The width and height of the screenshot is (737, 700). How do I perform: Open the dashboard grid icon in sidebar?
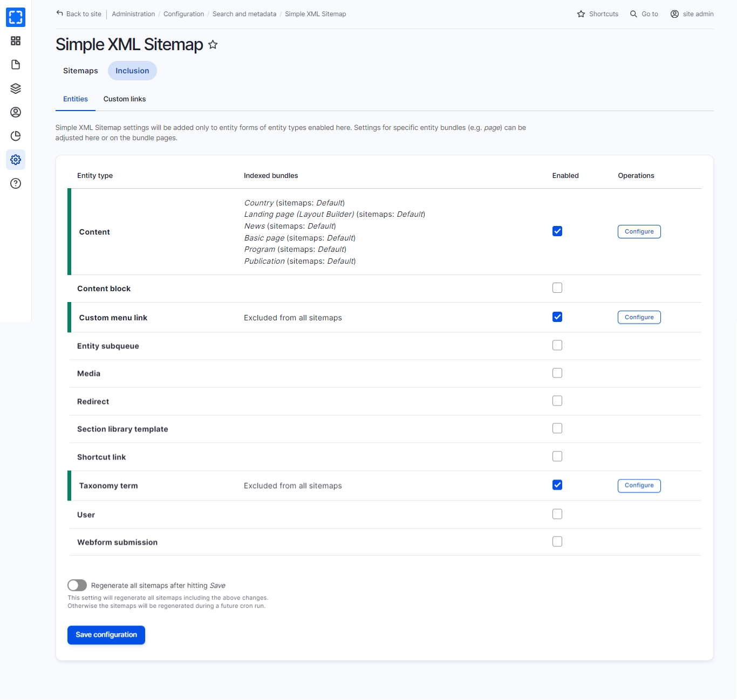tap(16, 41)
